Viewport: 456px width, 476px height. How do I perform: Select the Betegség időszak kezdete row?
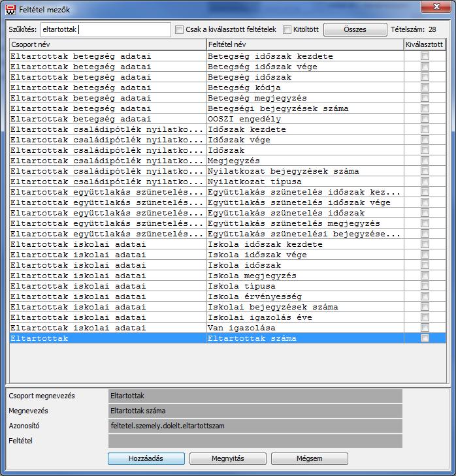click(x=228, y=56)
